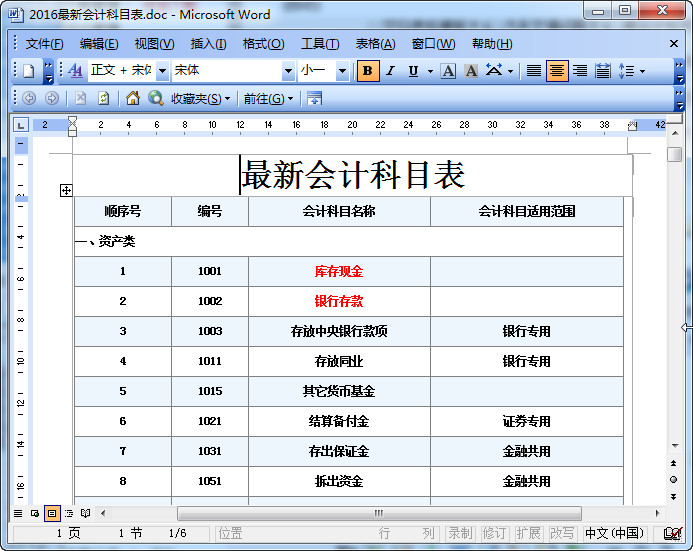Switch to Web Layout view icon
The height and width of the screenshot is (551, 693).
[x=35, y=513]
